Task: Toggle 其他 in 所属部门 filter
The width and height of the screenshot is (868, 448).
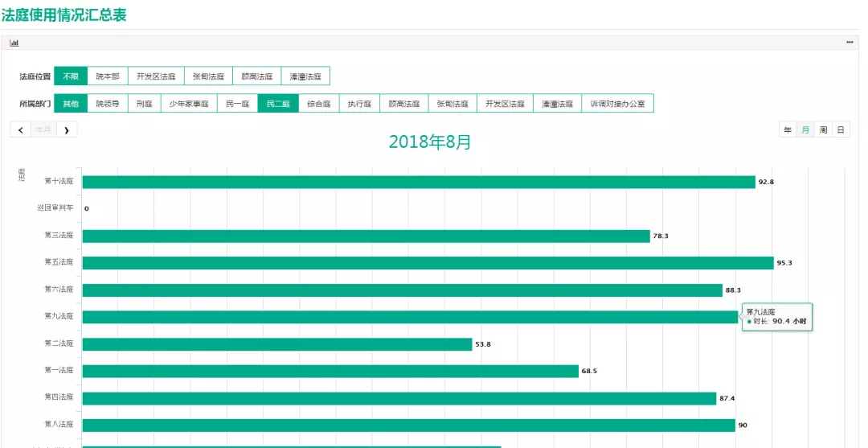Action: coord(71,104)
